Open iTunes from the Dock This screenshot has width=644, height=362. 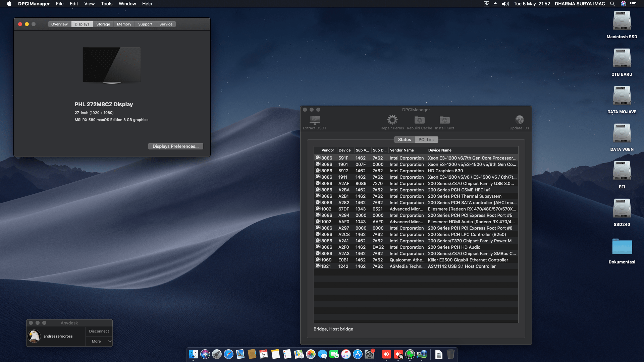[x=346, y=354]
